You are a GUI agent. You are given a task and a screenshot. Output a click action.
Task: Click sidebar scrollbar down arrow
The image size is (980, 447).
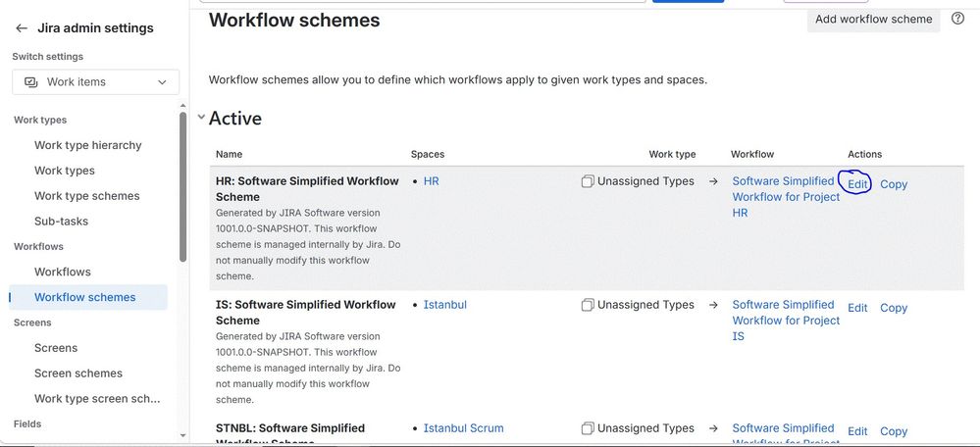[x=182, y=435]
